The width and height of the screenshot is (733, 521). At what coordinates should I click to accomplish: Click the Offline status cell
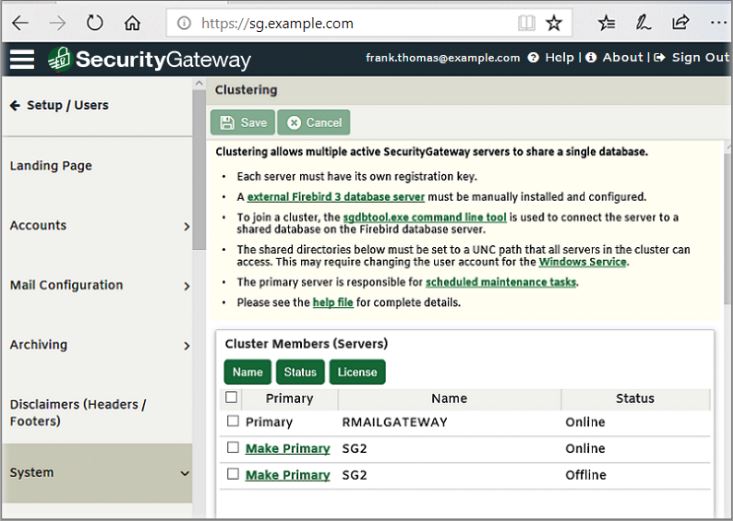[586, 475]
